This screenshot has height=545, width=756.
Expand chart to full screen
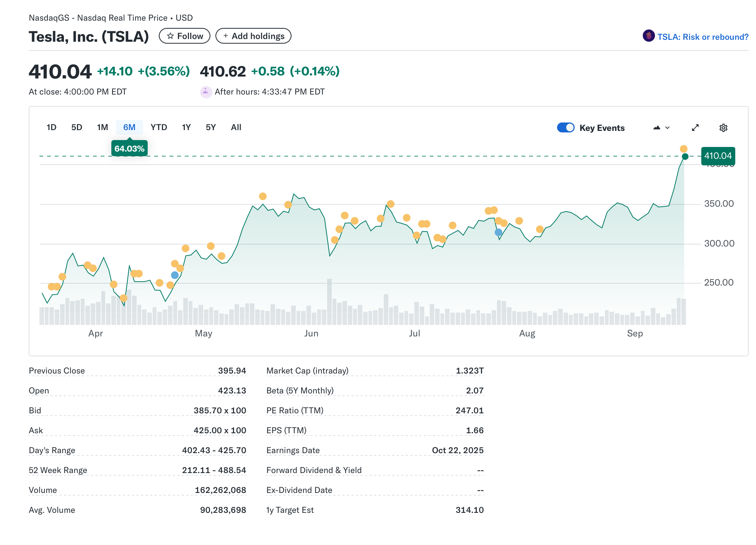point(696,128)
